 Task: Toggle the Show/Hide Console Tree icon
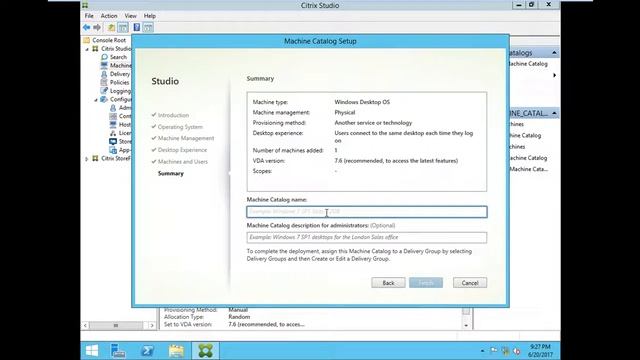click(123, 27)
